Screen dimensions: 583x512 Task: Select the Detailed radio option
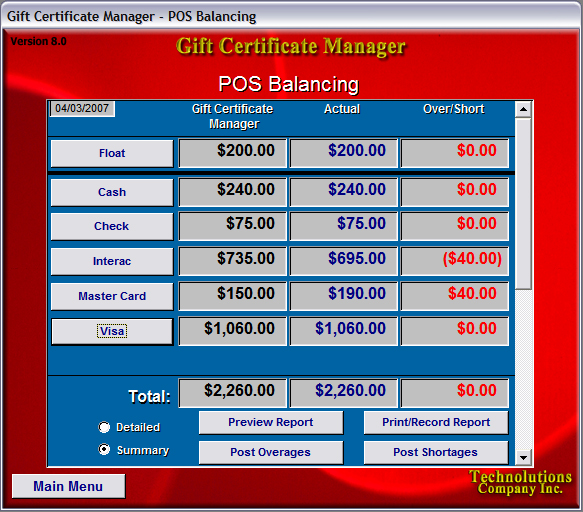(x=104, y=427)
